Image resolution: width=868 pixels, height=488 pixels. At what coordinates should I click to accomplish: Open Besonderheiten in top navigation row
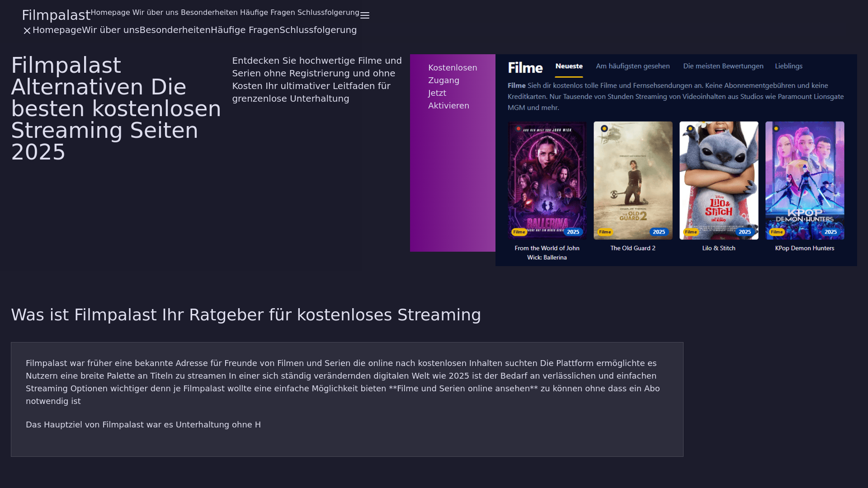209,13
